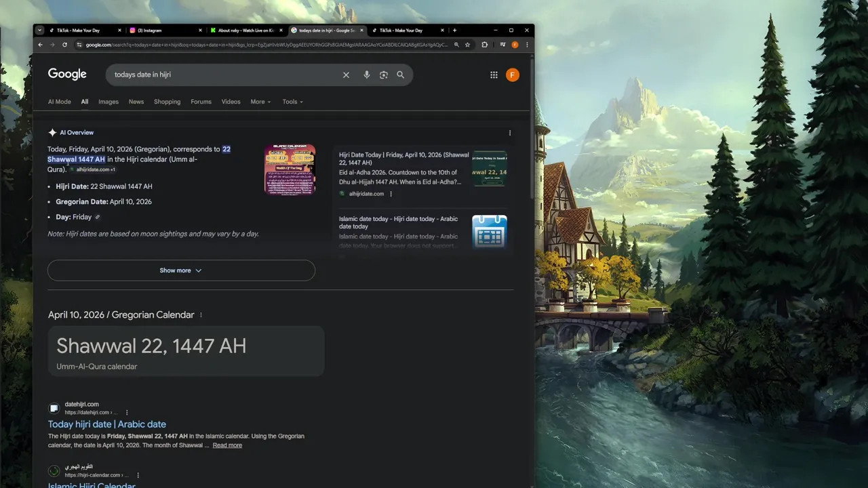Expand the Tools dropdown
This screenshot has height=488, width=868.
coord(293,102)
